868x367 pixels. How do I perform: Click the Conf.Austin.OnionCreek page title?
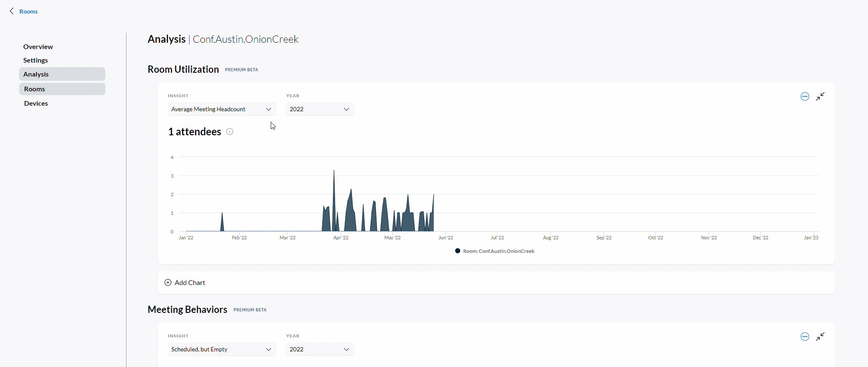[246, 39]
